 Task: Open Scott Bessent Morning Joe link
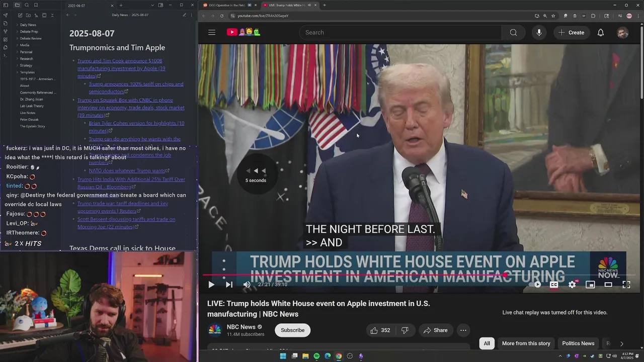126,223
